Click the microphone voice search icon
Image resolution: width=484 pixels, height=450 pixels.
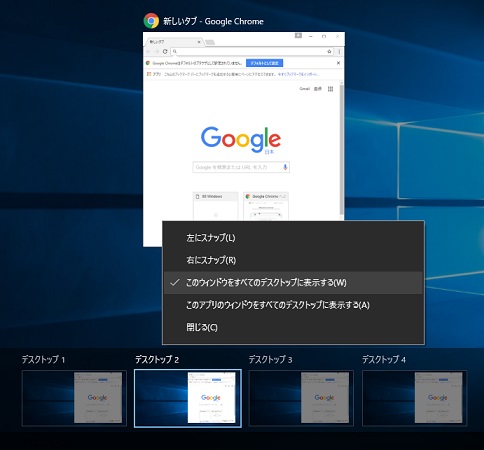click(x=285, y=167)
